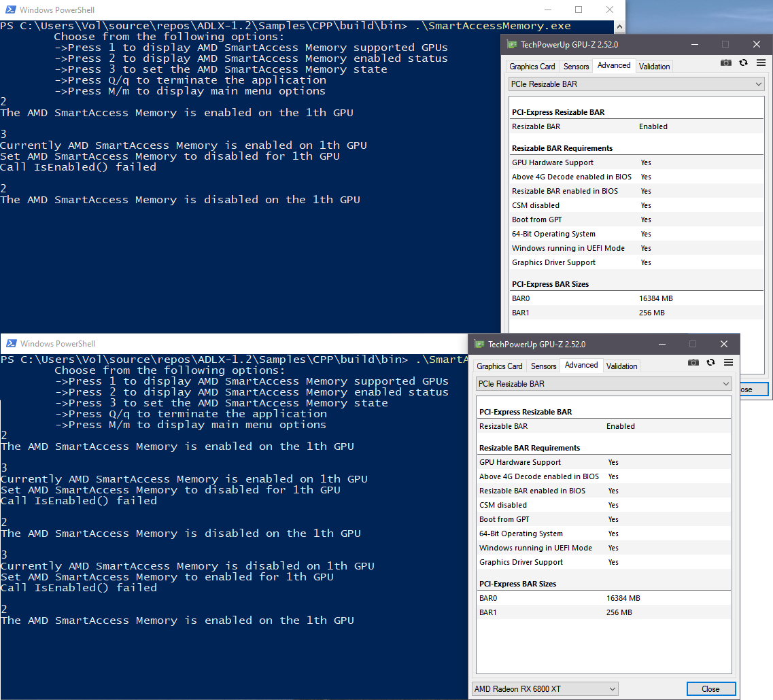Click 'Memory is disabled on the 1th GPU' in top PowerShell
This screenshot has height=700, width=773.
click(247, 200)
